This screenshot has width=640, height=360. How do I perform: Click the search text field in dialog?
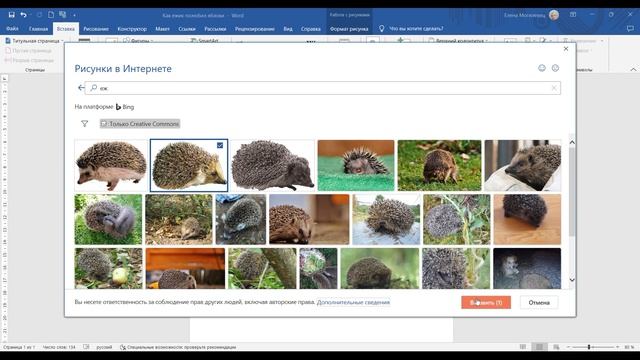(322, 88)
